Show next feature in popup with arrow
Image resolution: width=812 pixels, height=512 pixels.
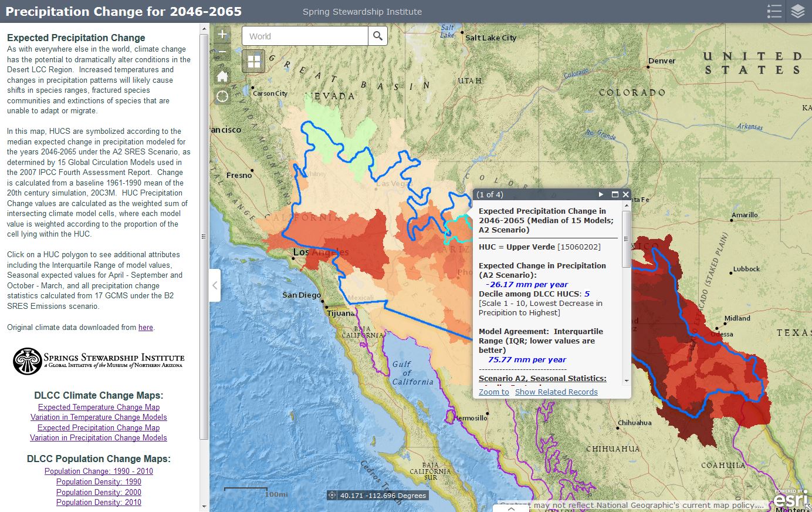tap(601, 194)
